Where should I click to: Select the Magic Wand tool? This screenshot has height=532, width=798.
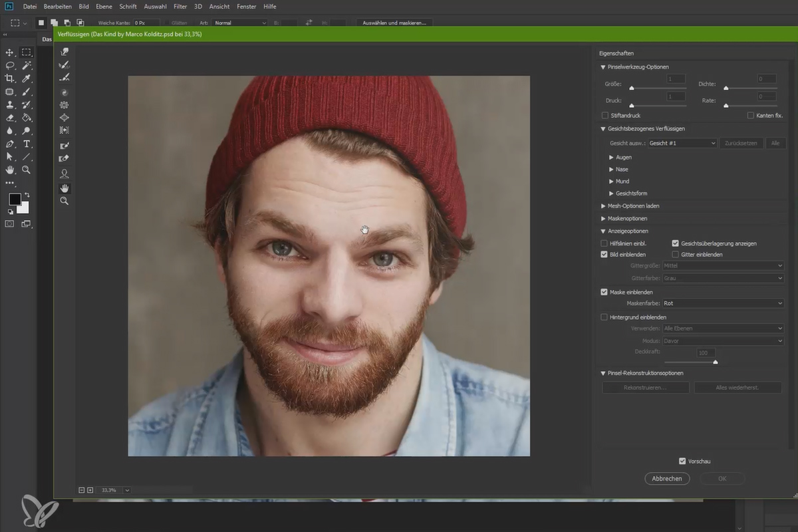[27, 65]
